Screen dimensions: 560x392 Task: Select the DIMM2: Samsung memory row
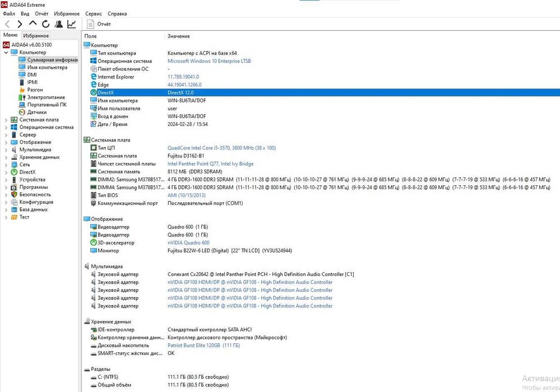[x=321, y=179]
